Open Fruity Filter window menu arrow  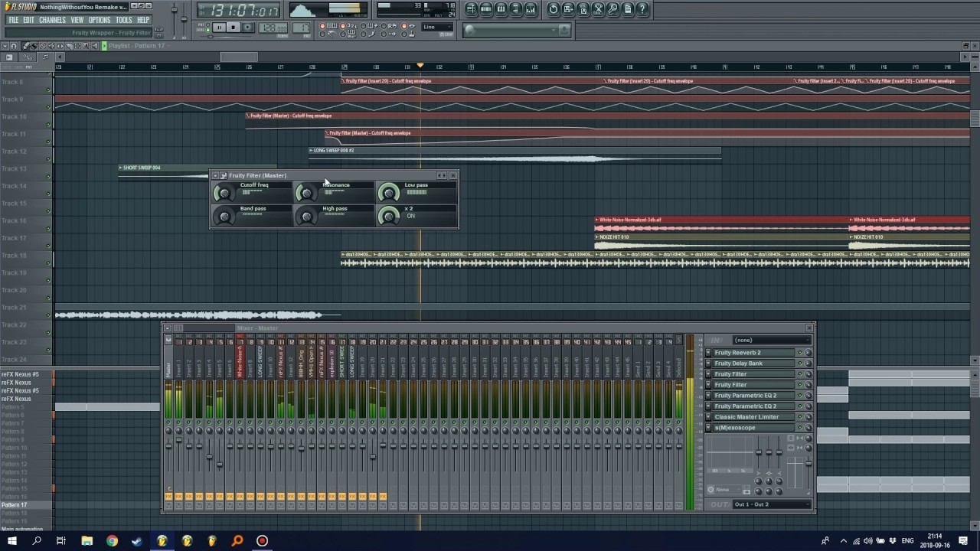215,176
